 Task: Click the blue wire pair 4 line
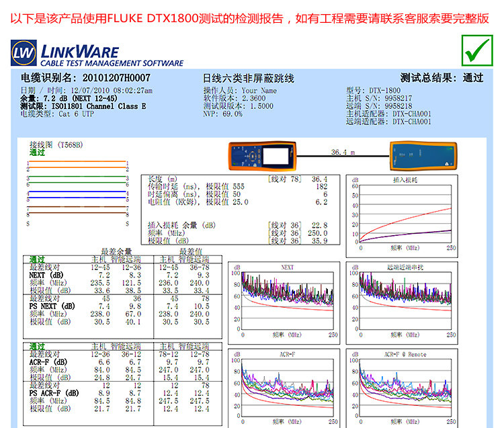[77, 192]
